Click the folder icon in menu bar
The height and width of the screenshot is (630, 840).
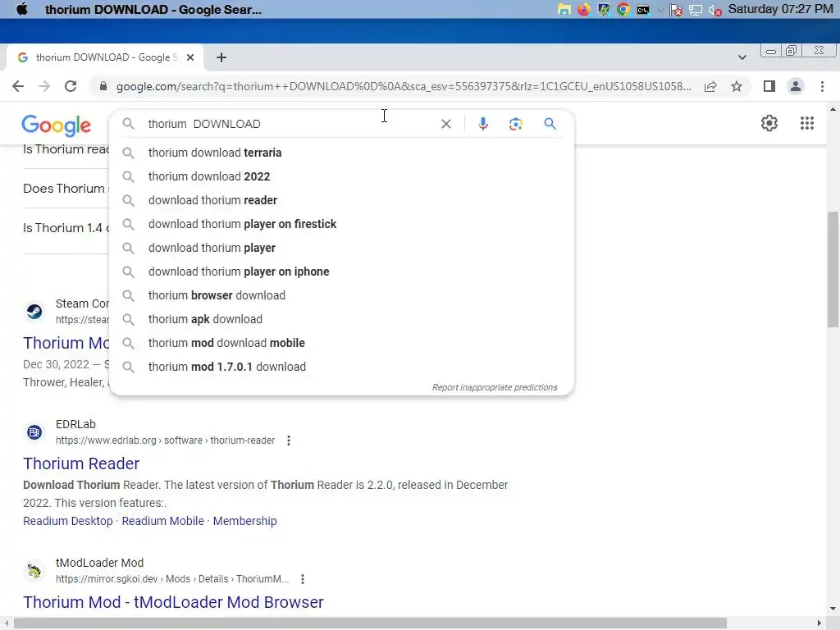pos(564,9)
